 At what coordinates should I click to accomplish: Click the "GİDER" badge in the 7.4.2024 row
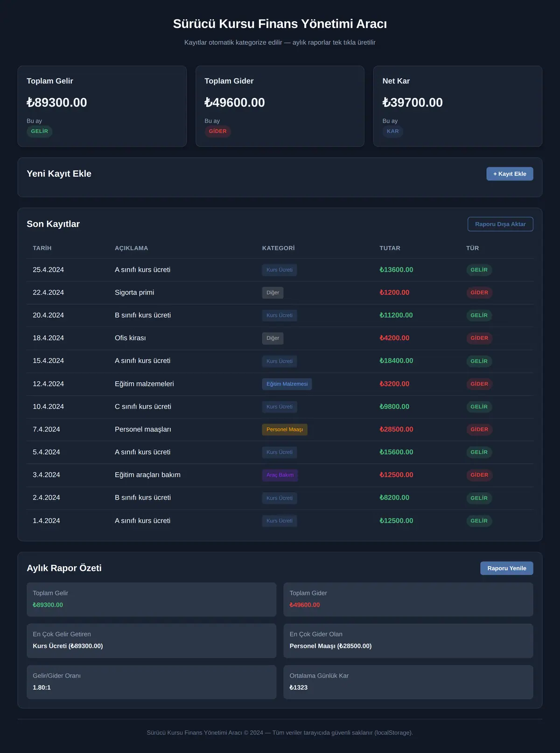click(x=479, y=430)
